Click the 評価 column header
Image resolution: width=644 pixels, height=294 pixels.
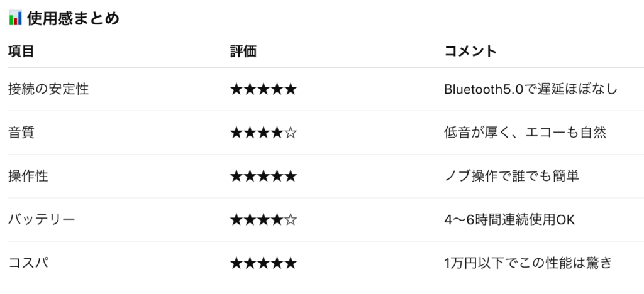point(243,52)
